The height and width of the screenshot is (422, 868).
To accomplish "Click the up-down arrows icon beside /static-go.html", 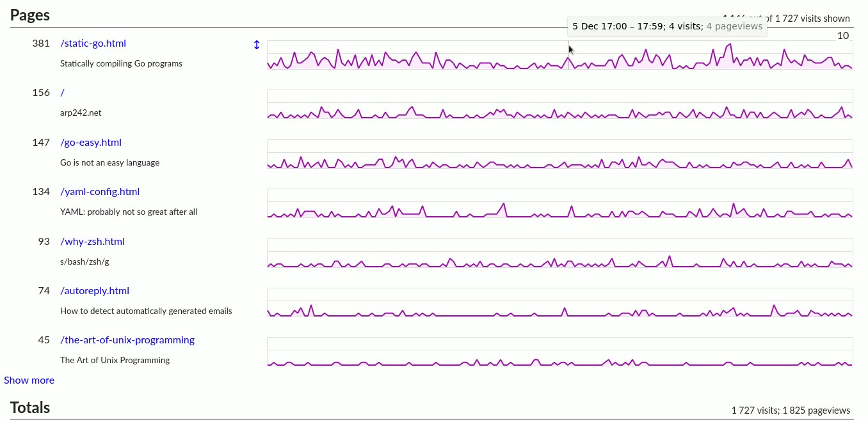I will pos(257,45).
